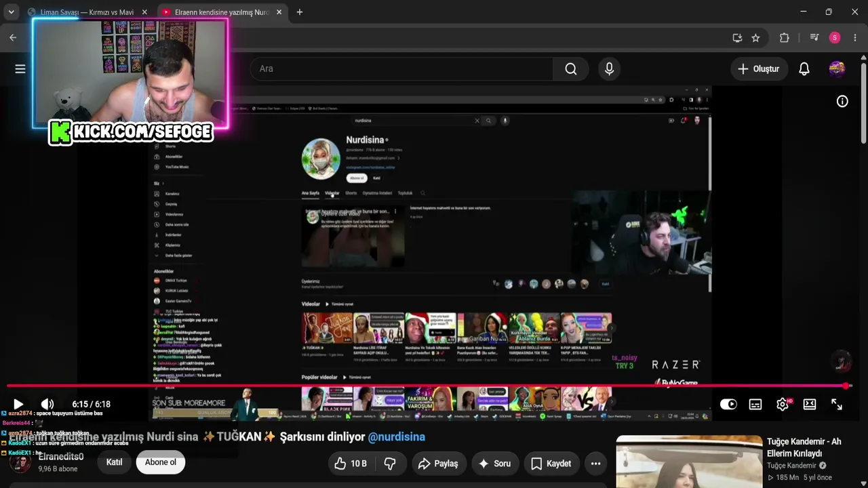
Task: Toggle subtitles in the player
Action: pos(755,404)
